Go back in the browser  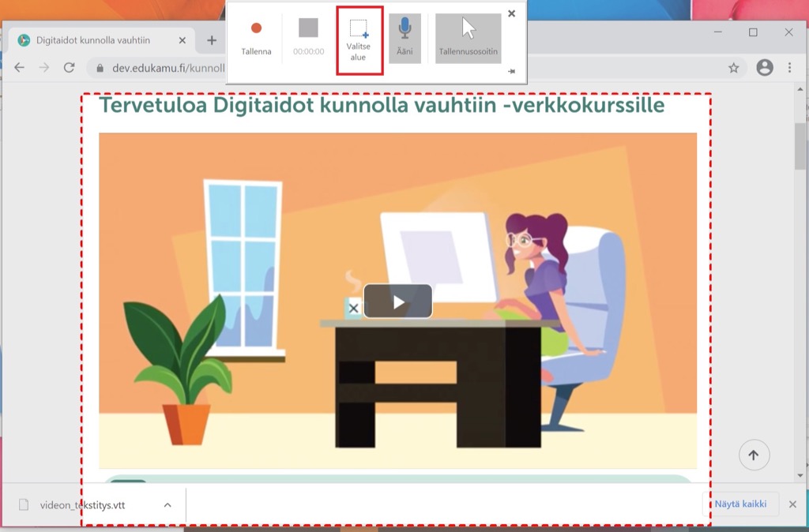coord(19,68)
